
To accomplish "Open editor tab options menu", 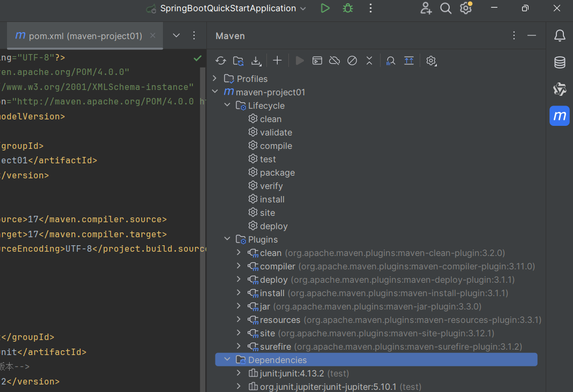I will 194,35.
